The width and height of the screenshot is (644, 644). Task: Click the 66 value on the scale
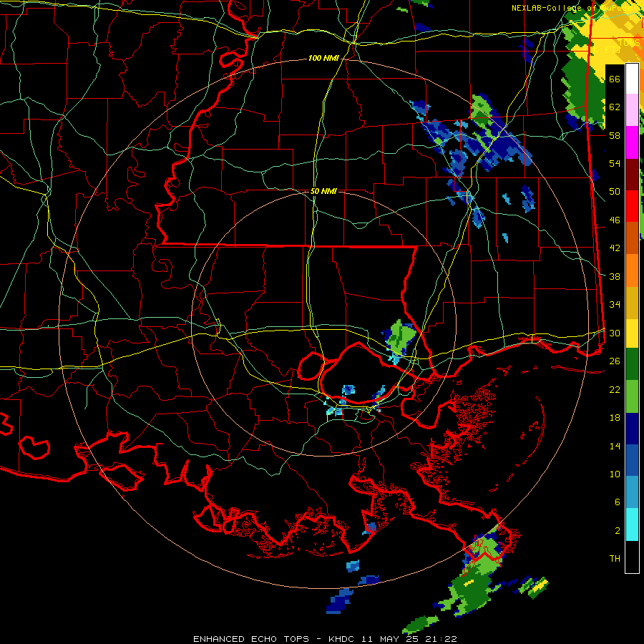click(615, 79)
